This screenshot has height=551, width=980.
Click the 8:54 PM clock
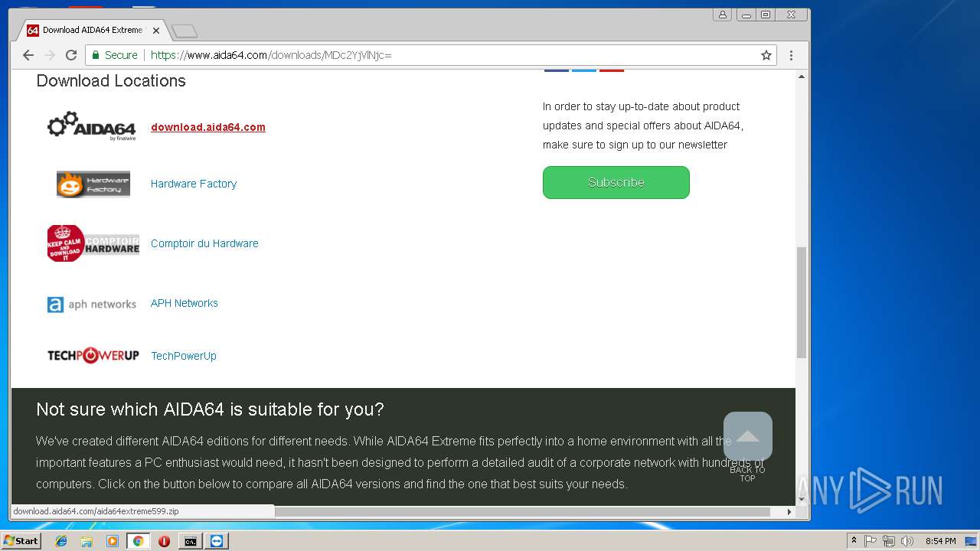(940, 541)
